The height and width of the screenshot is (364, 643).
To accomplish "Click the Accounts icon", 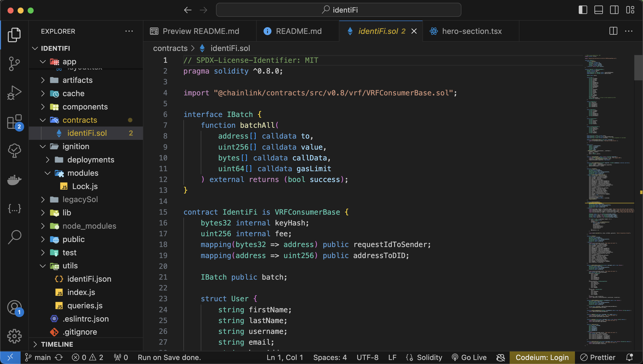I will [14, 307].
